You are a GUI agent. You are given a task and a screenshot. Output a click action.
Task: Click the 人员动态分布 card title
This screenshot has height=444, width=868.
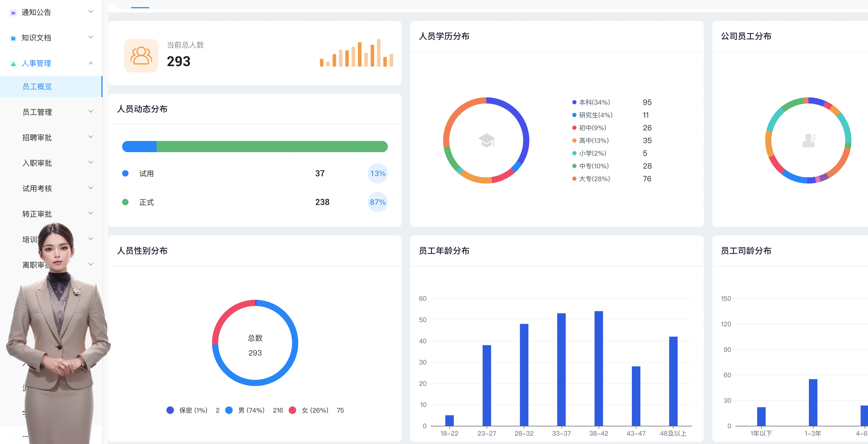click(142, 109)
